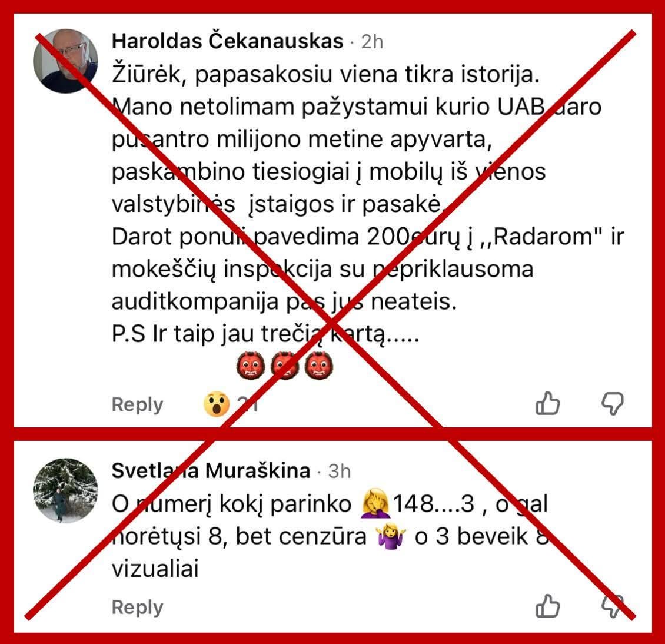
Task: Reply to Svetlana Muraškina's comment
Action: click(x=137, y=607)
